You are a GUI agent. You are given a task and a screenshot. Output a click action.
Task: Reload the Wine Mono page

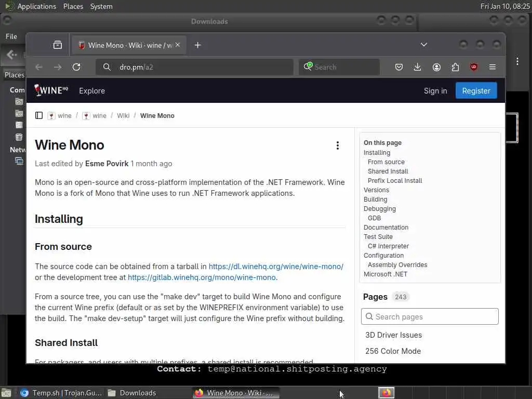click(x=76, y=67)
